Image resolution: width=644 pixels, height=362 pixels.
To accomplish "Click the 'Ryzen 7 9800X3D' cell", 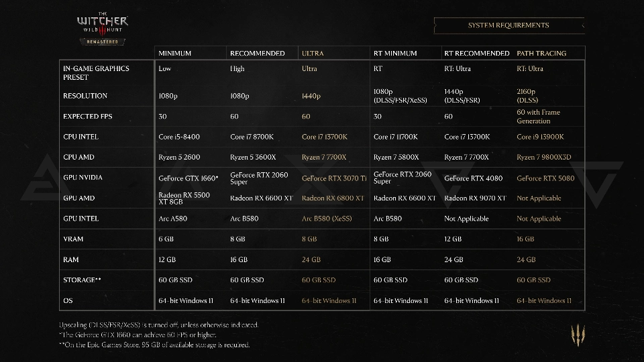I will 544,157.
